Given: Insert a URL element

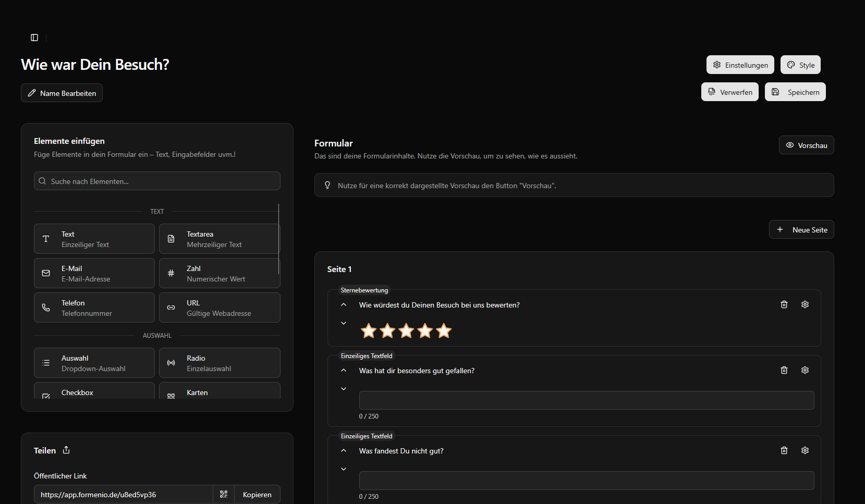Looking at the screenshot, I should pyautogui.click(x=220, y=308).
